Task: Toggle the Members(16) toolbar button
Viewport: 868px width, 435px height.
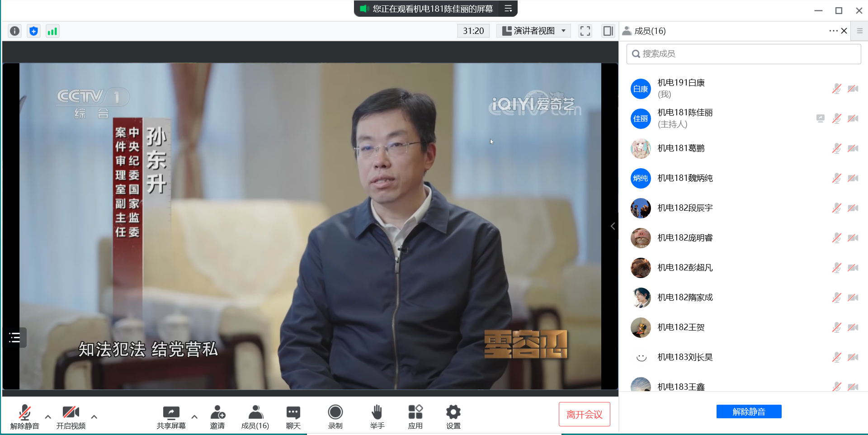Action: click(255, 416)
